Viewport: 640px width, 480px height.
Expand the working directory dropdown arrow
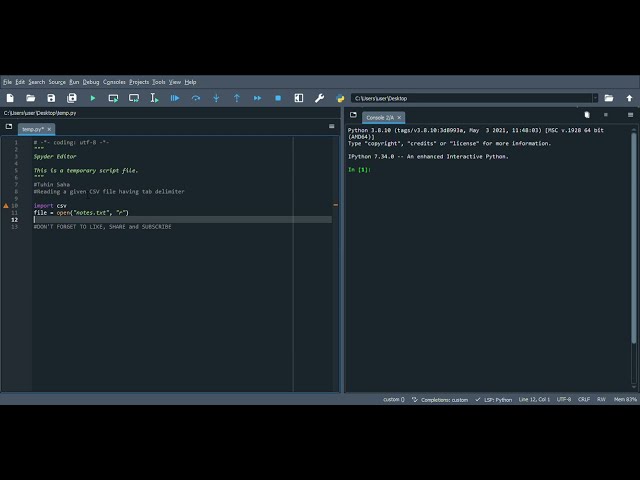[595, 98]
